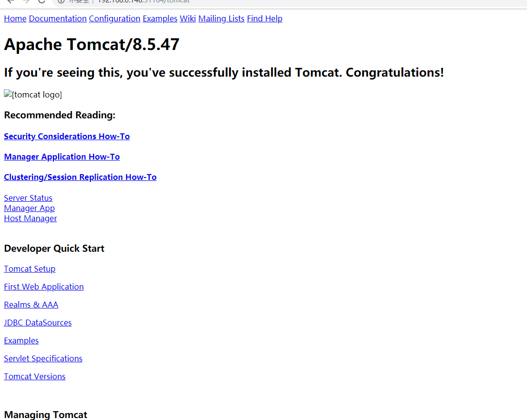Click the browser forward arrow
The image size is (527, 420).
[26, 1]
